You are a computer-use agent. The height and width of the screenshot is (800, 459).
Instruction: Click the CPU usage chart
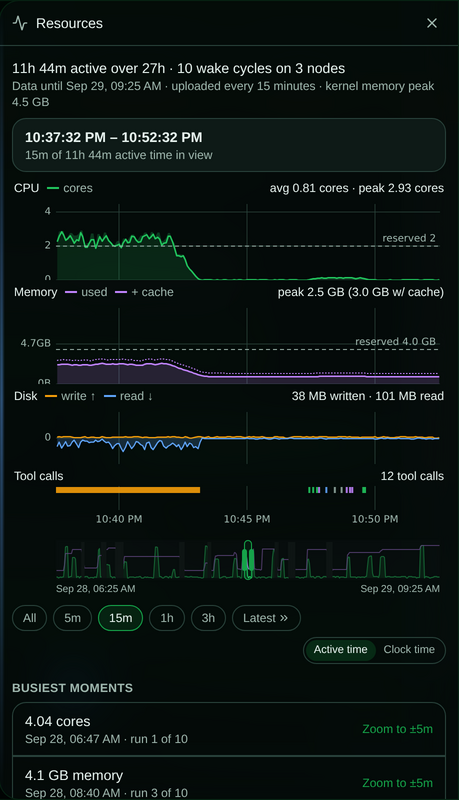click(x=248, y=242)
